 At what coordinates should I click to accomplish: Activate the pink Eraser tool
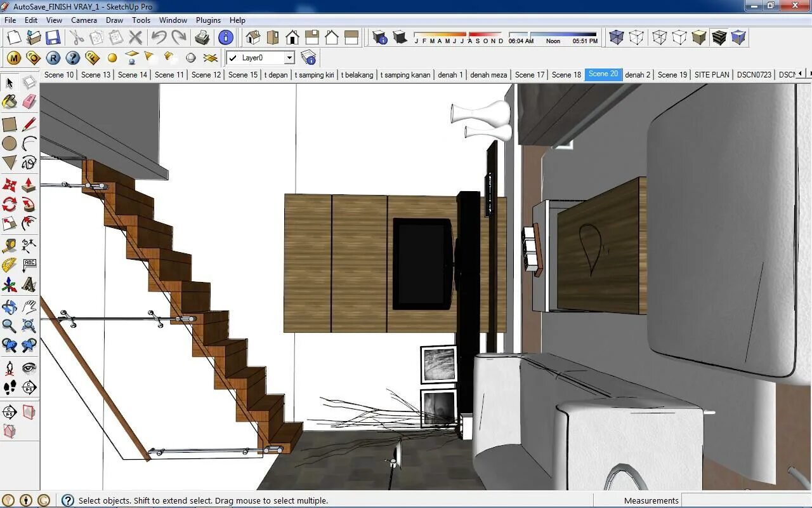coord(29,102)
